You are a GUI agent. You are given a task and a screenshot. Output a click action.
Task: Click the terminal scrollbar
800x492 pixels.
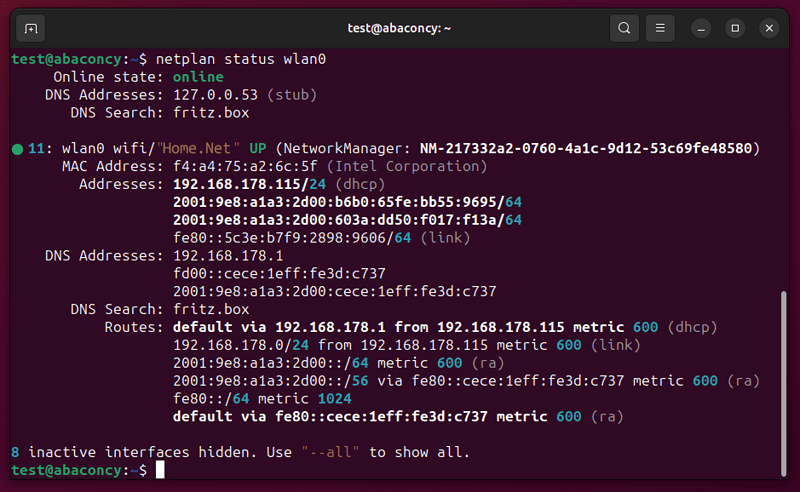784,383
